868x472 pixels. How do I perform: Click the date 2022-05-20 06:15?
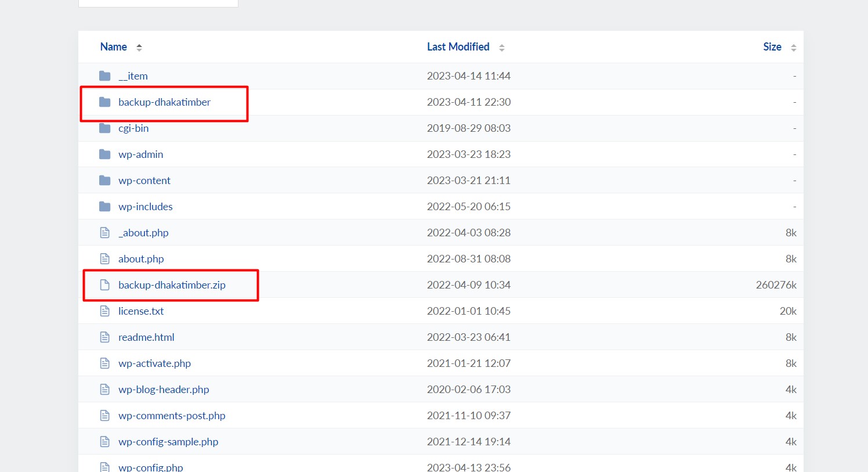(469, 207)
